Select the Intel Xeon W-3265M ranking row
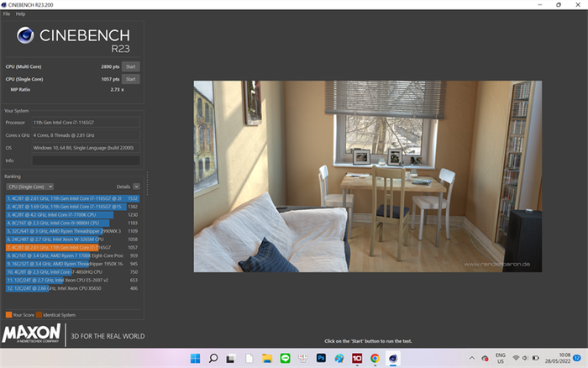 (x=72, y=239)
